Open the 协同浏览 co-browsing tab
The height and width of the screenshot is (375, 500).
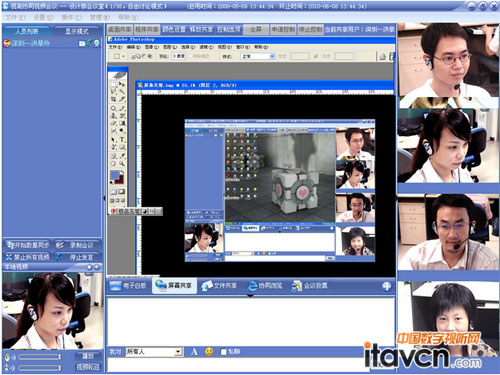[265, 286]
